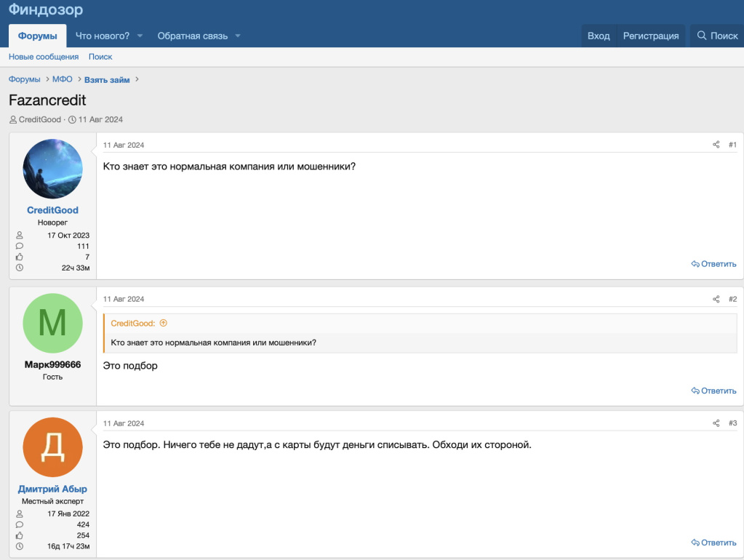Click share icon on post #1
The height and width of the screenshot is (560, 744).
716,145
